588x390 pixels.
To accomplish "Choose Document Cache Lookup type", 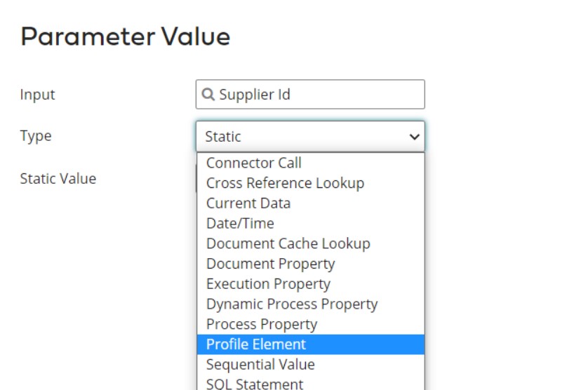I will 288,244.
